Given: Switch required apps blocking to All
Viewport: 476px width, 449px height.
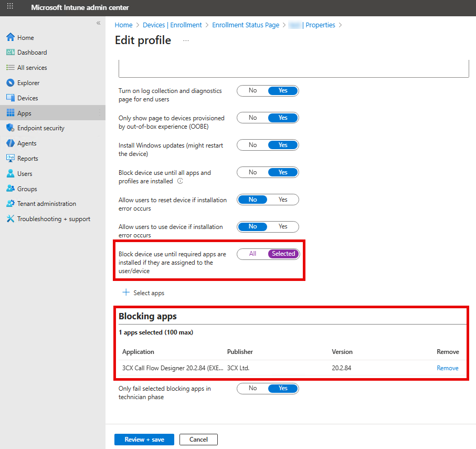Looking at the screenshot, I should coord(252,254).
